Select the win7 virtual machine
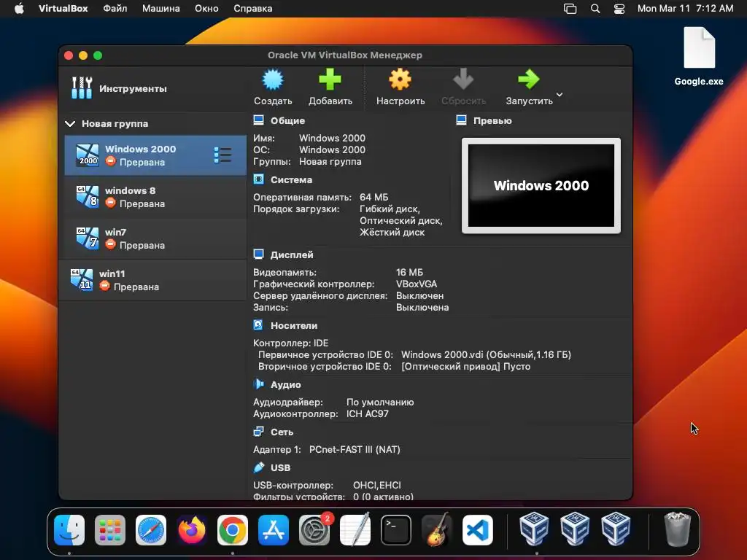 coord(155,238)
